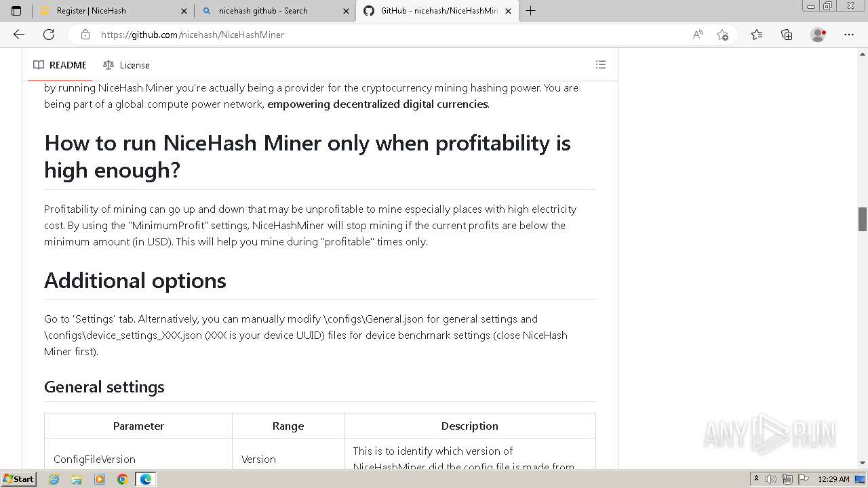Click the browser back arrow

click(x=19, y=35)
